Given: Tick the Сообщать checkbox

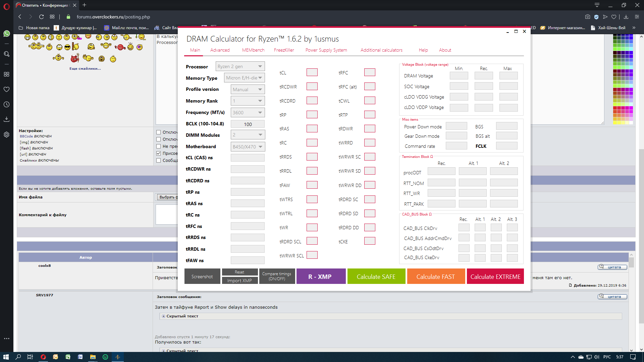Looking at the screenshot, I should (159, 160).
